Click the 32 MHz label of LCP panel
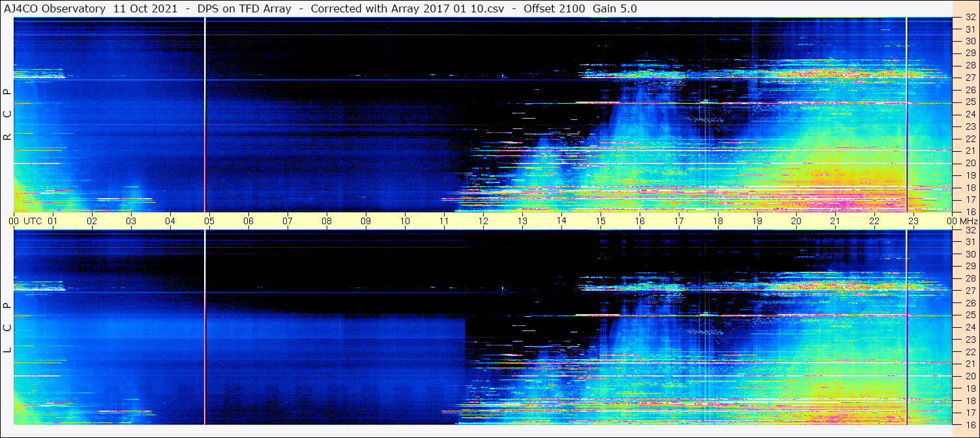 pos(970,230)
